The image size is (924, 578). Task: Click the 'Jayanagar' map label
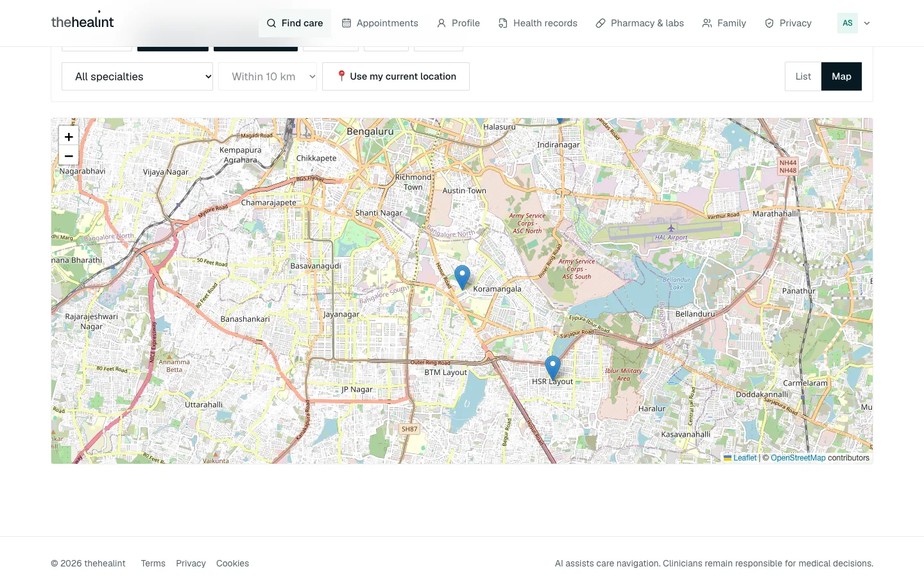[x=341, y=314]
